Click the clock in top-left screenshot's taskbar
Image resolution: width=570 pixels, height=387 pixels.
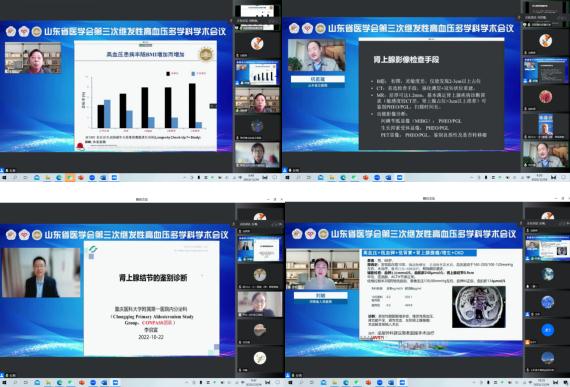tap(251, 178)
